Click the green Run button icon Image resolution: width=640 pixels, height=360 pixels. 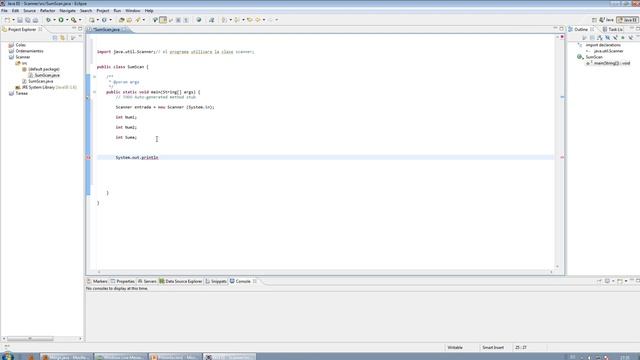61,20
